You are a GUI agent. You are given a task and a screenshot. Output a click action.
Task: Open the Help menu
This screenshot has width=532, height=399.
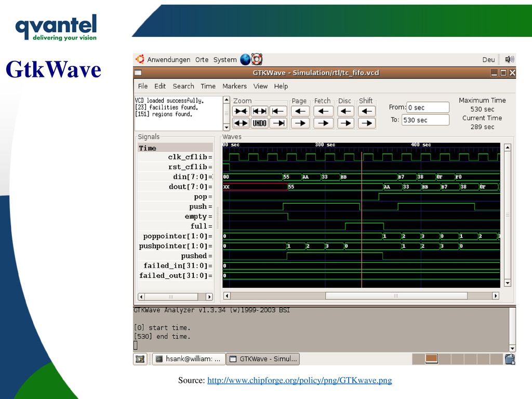[x=281, y=86]
